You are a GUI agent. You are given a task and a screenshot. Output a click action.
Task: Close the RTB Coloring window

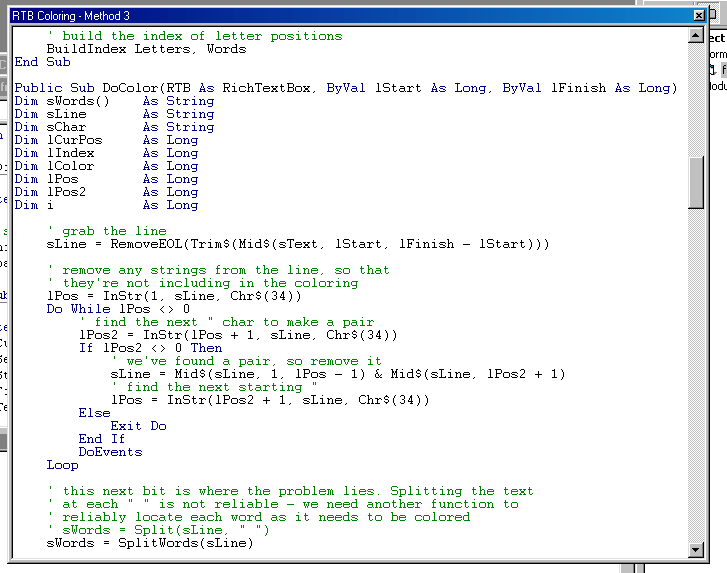click(698, 16)
